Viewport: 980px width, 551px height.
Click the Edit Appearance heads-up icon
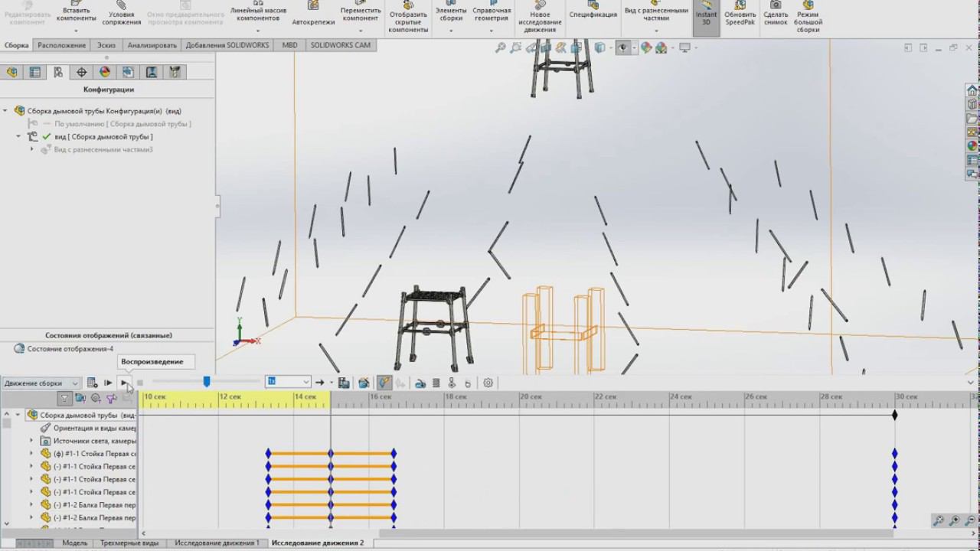[646, 47]
